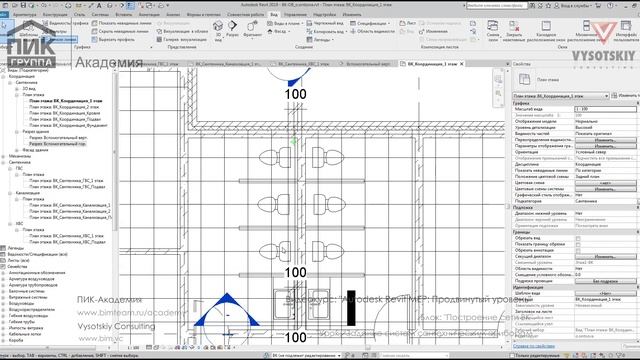
Task: Click Изменить for Секущий диапазон
Action: coord(605,257)
